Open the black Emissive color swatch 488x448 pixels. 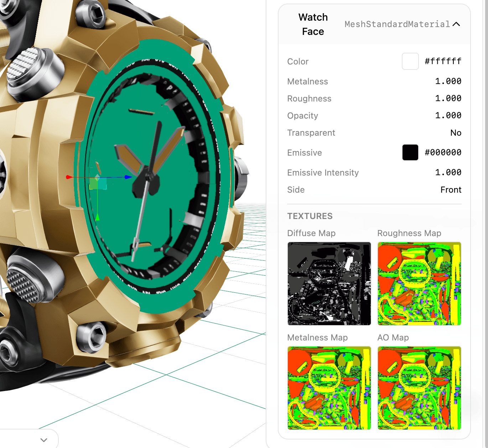coord(410,152)
